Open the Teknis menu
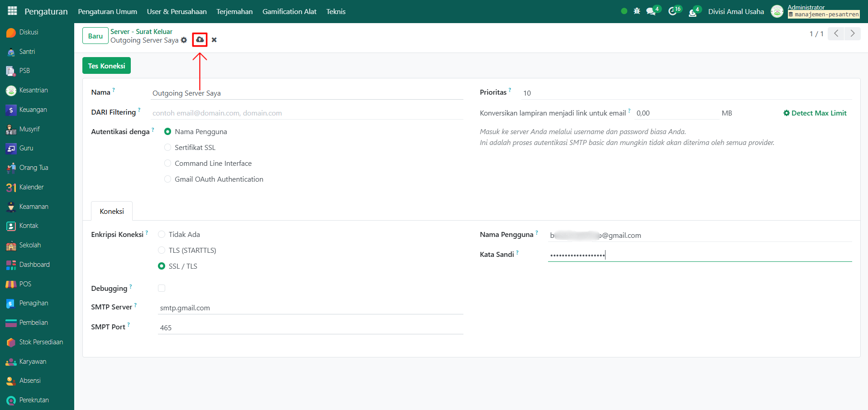This screenshot has height=410, width=868. click(336, 12)
